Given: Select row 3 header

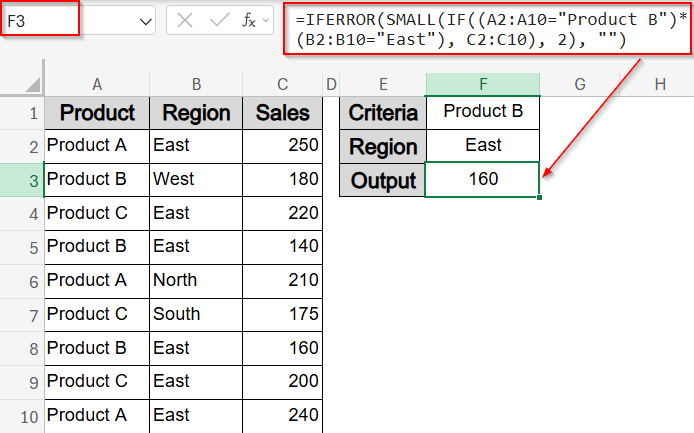Looking at the screenshot, I should tap(22, 180).
